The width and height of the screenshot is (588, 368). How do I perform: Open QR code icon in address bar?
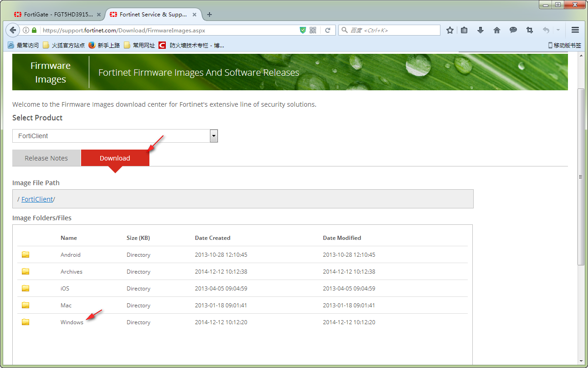coord(313,30)
